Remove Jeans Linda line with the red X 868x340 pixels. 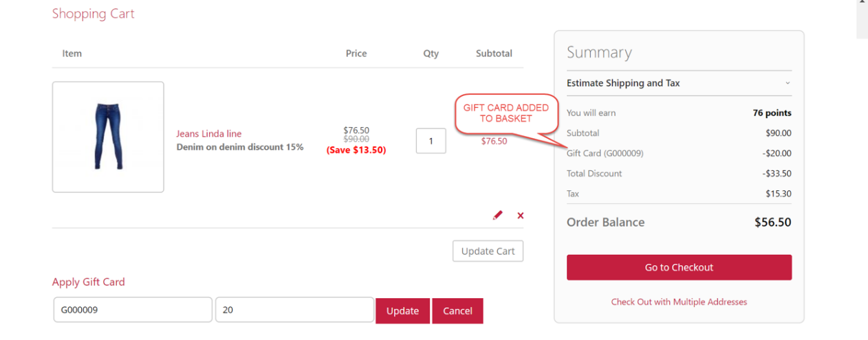click(x=520, y=216)
